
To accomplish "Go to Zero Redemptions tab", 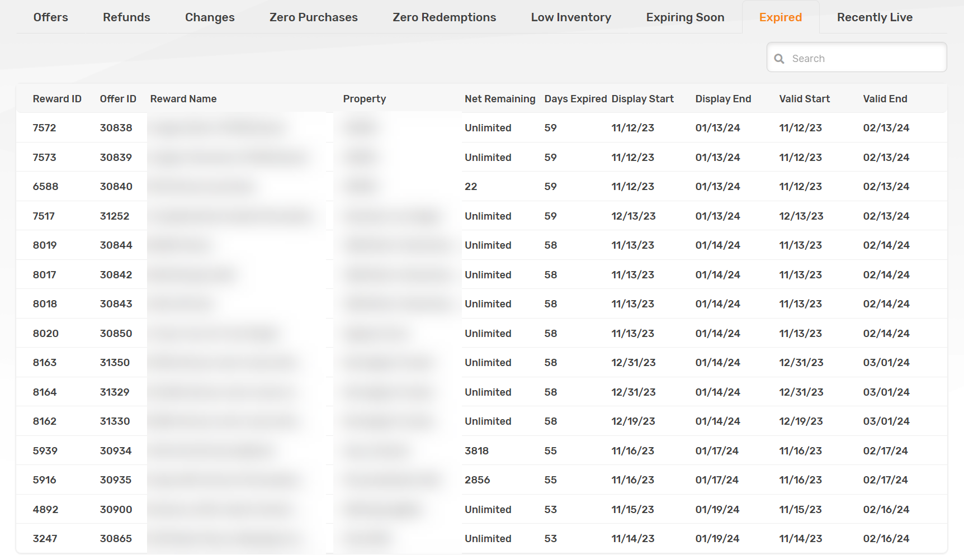I will point(445,17).
